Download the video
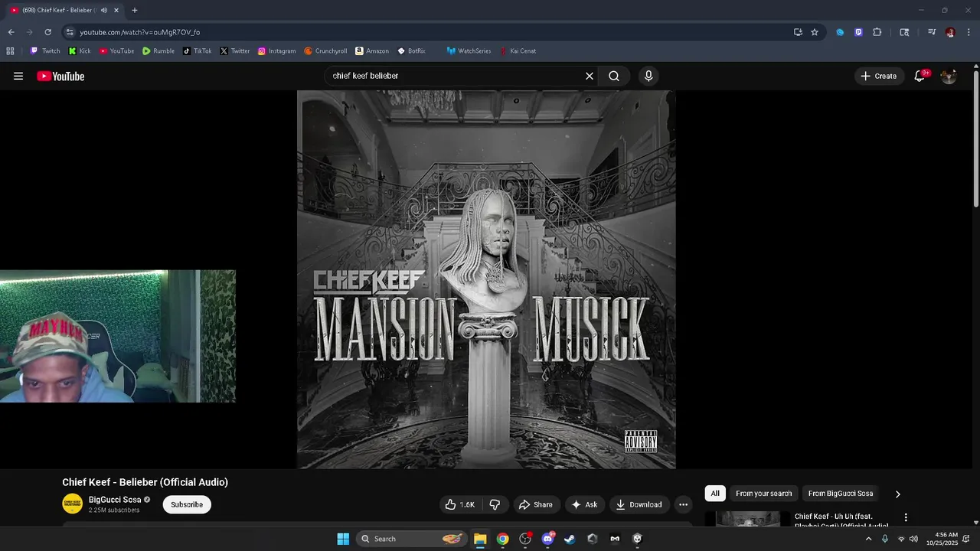980x551 pixels. tap(639, 504)
